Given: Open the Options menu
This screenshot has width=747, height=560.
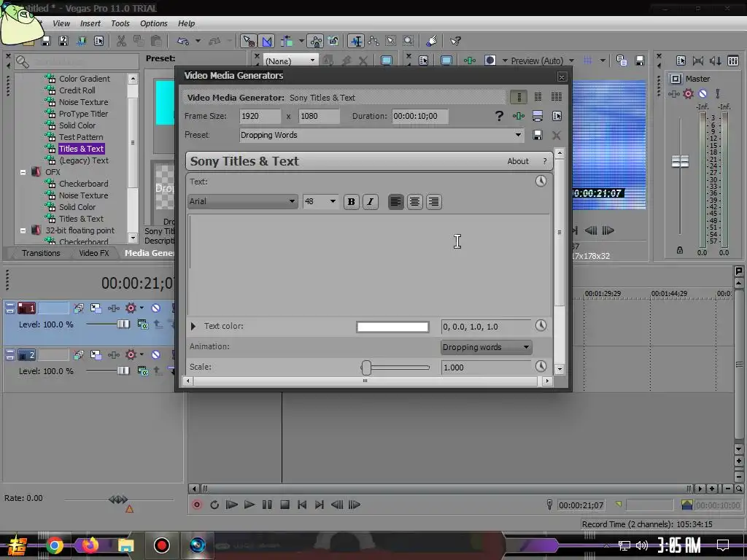Looking at the screenshot, I should (153, 23).
